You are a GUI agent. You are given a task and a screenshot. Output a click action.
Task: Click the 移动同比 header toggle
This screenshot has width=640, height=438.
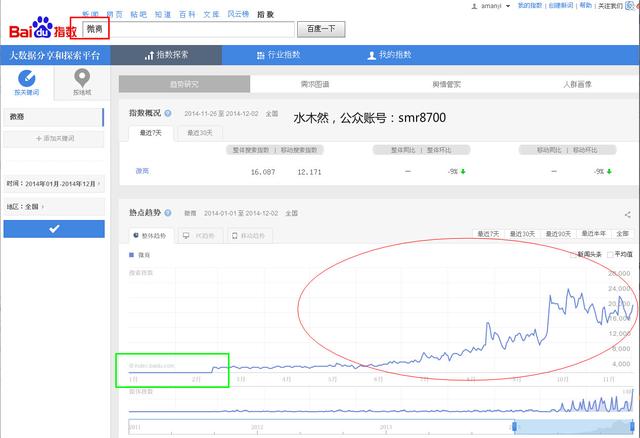(x=549, y=150)
